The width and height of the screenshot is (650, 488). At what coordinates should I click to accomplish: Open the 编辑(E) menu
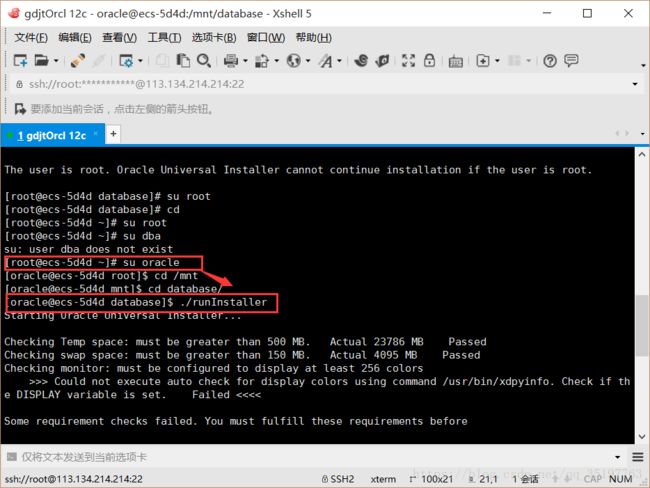75,38
